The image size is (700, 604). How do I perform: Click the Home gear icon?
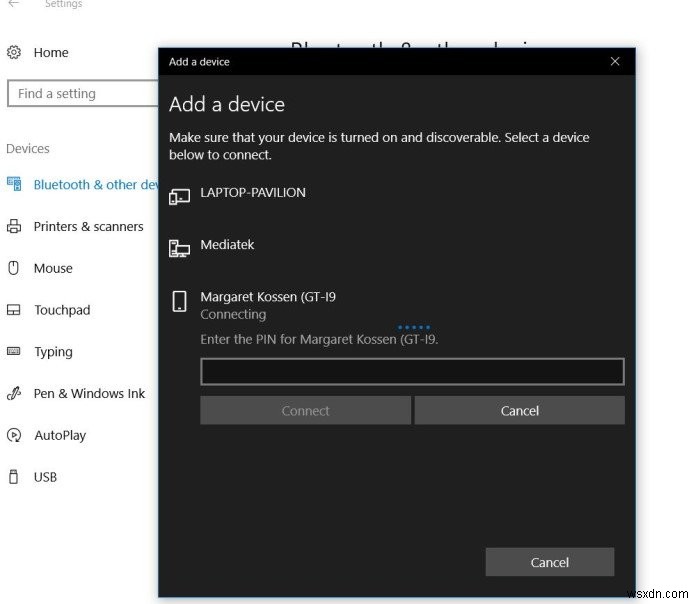point(14,52)
